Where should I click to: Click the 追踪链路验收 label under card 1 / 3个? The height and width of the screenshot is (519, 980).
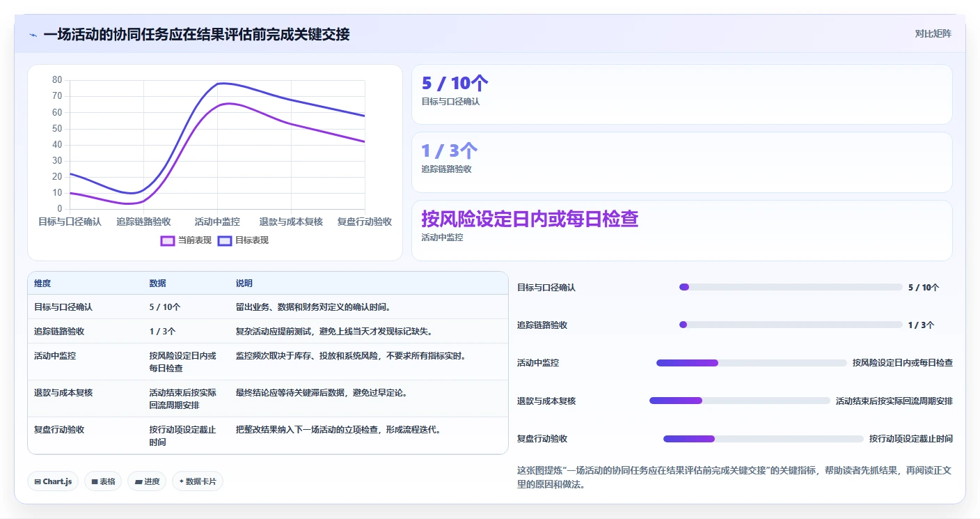[x=446, y=169]
